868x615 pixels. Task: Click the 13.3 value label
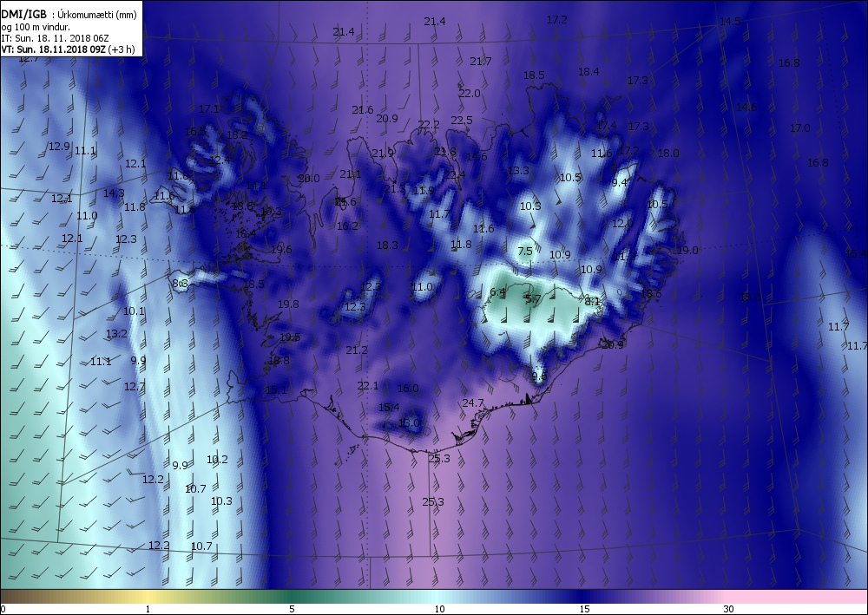518,171
